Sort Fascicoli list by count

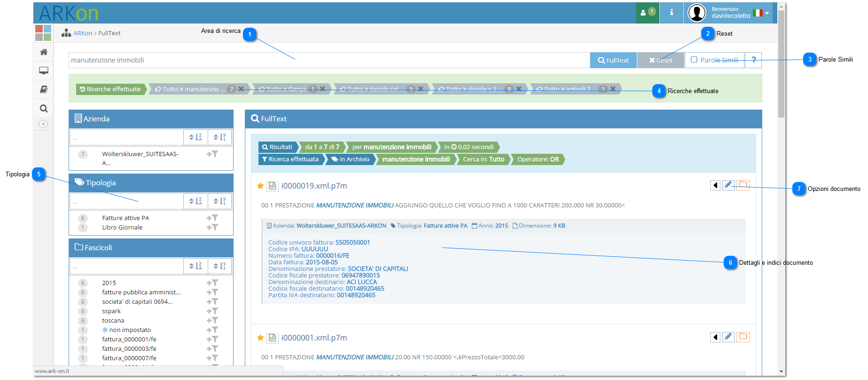(x=219, y=266)
